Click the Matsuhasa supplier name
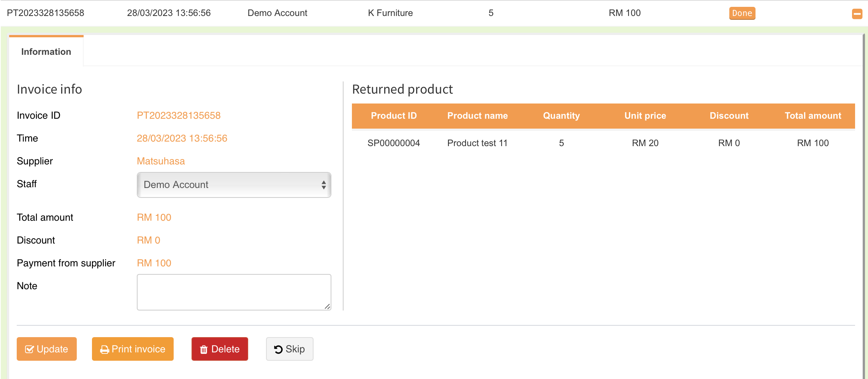The image size is (868, 379). [161, 161]
